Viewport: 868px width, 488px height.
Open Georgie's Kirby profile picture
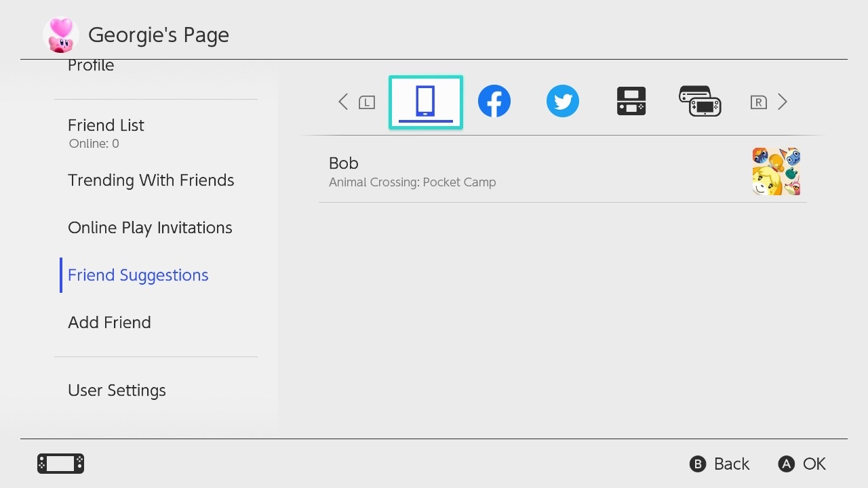pos(60,33)
